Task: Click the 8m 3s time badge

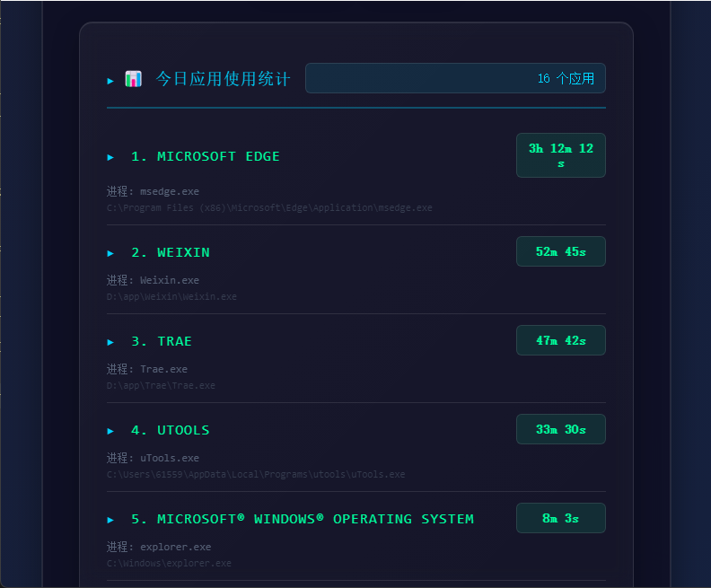Action: point(561,518)
